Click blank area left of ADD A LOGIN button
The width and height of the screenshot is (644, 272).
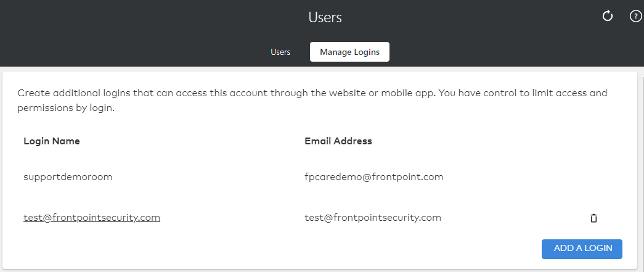[x=288, y=249]
